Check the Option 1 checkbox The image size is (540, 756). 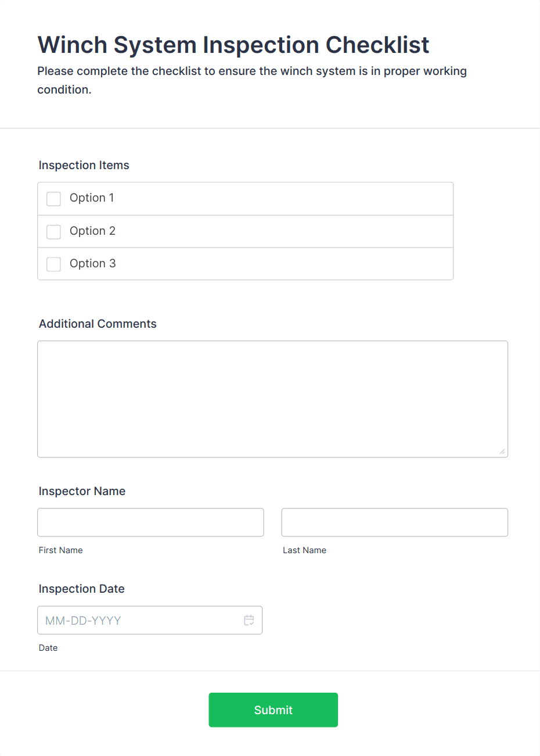53,199
